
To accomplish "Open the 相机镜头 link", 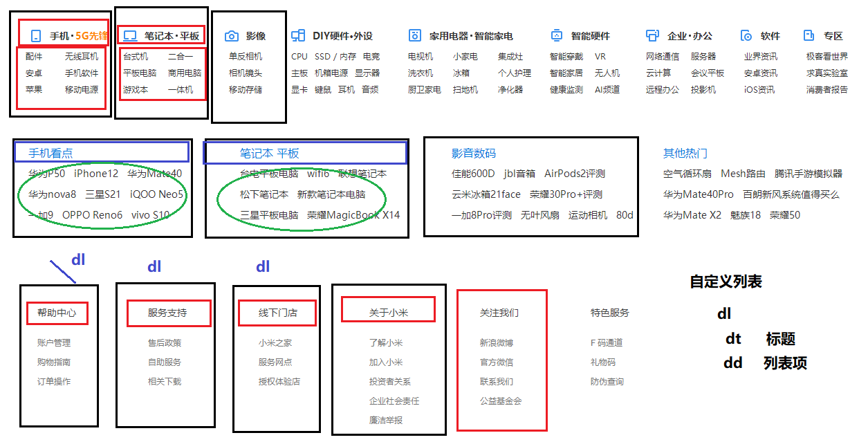I will point(246,73).
